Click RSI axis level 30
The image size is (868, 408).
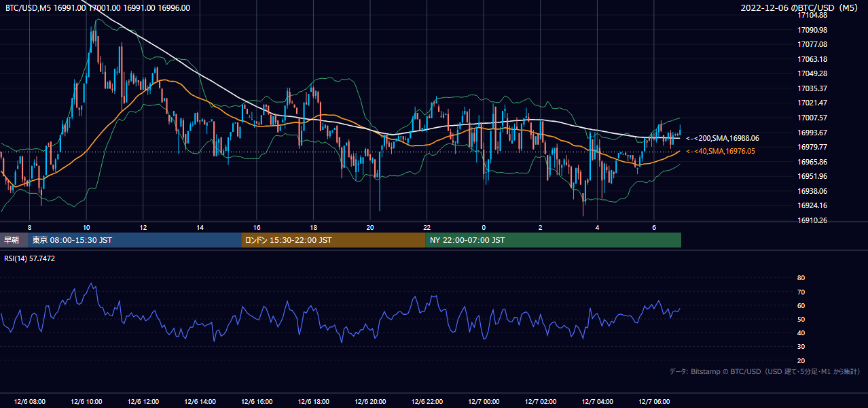[x=801, y=347]
